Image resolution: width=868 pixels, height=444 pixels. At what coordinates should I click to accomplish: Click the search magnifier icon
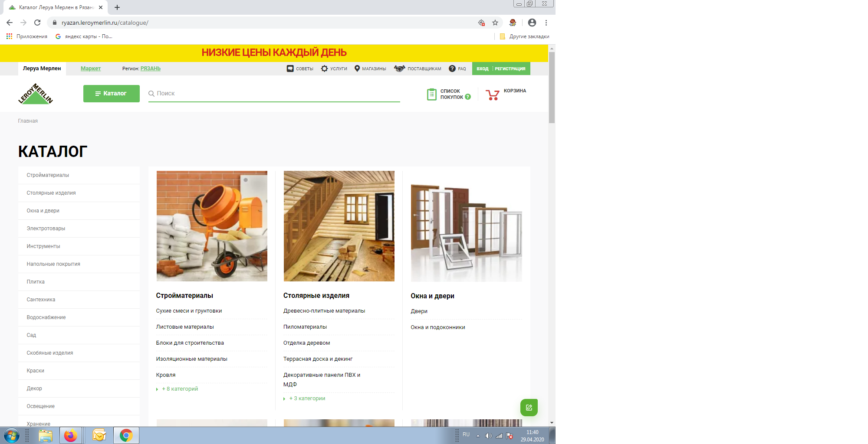tap(151, 93)
